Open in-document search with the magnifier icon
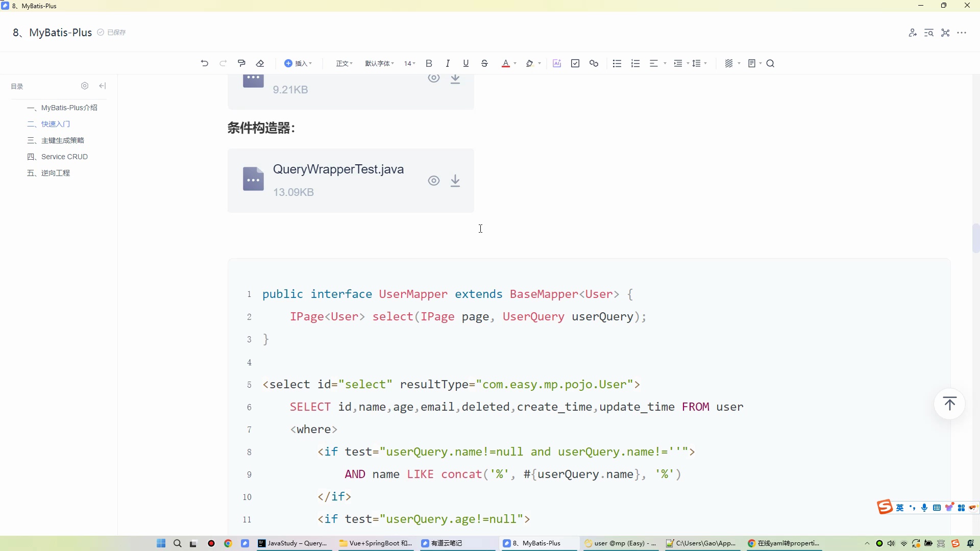Viewport: 980px width, 551px height. click(x=771, y=63)
